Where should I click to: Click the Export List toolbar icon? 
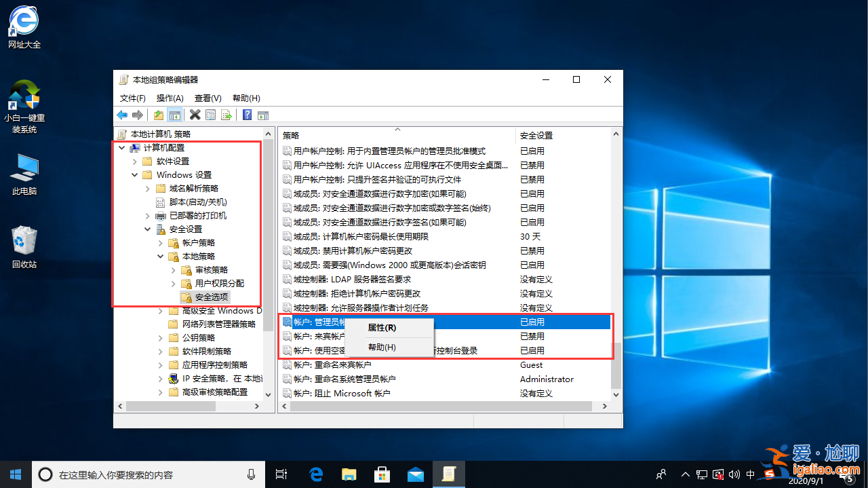(226, 115)
